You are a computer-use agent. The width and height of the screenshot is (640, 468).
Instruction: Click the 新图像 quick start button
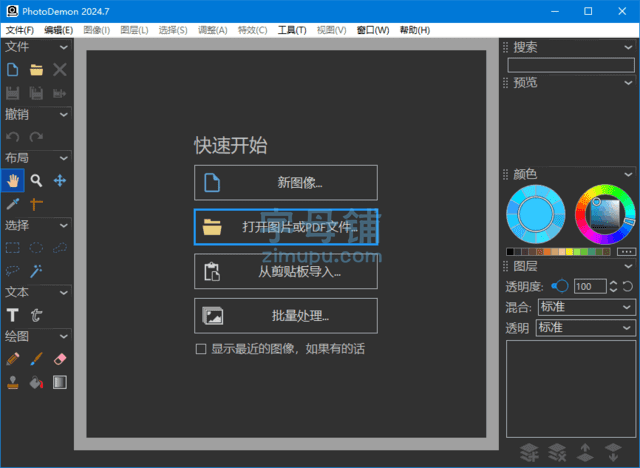(286, 183)
